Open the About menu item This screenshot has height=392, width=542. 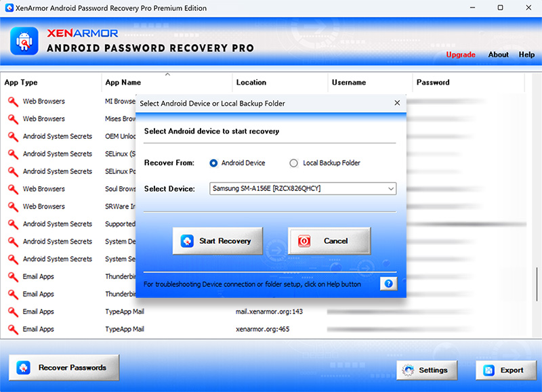coord(498,55)
